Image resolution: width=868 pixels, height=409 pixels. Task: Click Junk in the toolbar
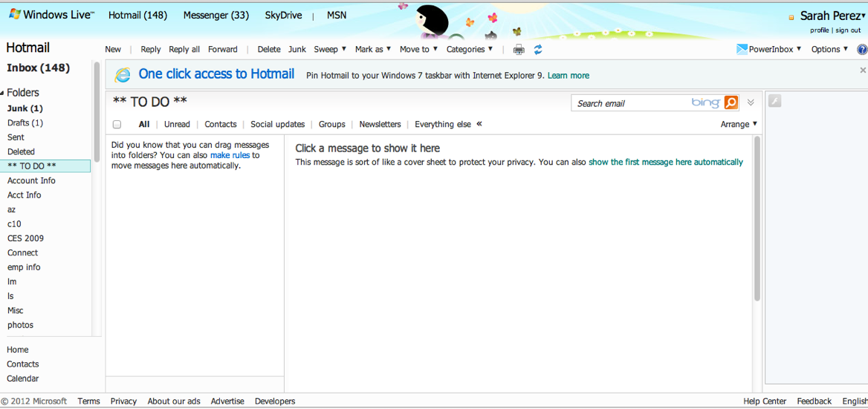click(x=297, y=49)
